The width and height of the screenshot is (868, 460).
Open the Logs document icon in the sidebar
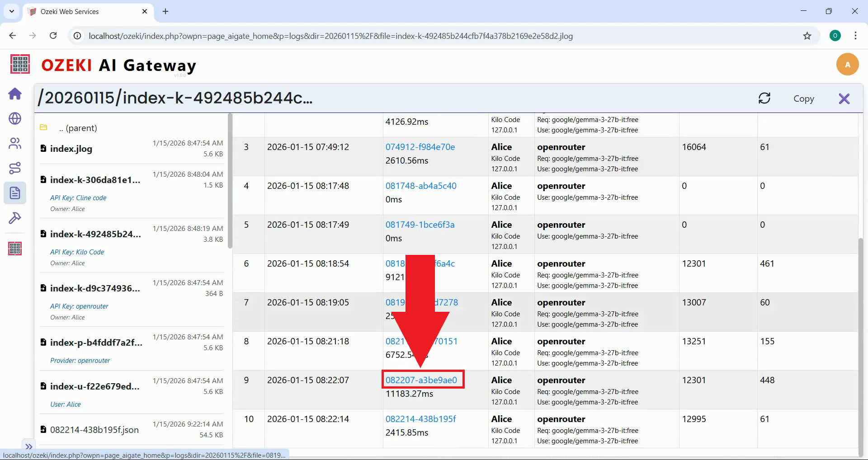pyautogui.click(x=15, y=193)
